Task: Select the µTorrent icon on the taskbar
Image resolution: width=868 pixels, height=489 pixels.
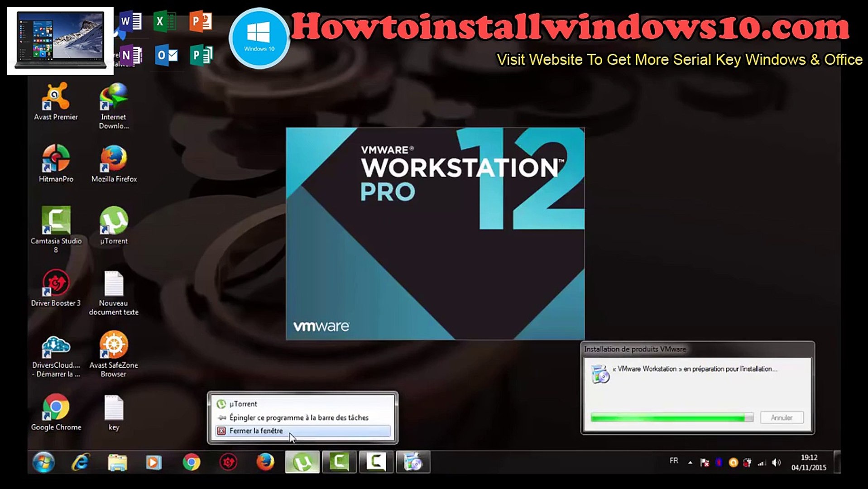Action: 302,462
